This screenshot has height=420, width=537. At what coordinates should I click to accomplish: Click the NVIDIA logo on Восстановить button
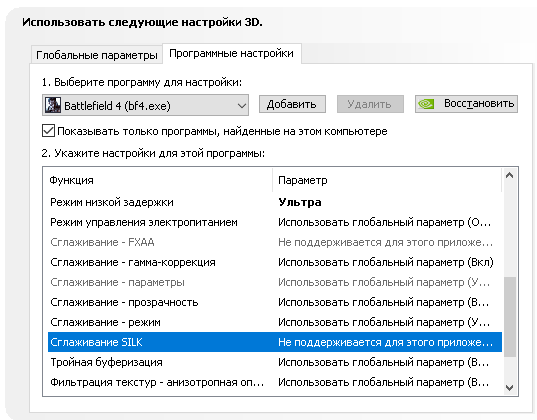(x=426, y=104)
